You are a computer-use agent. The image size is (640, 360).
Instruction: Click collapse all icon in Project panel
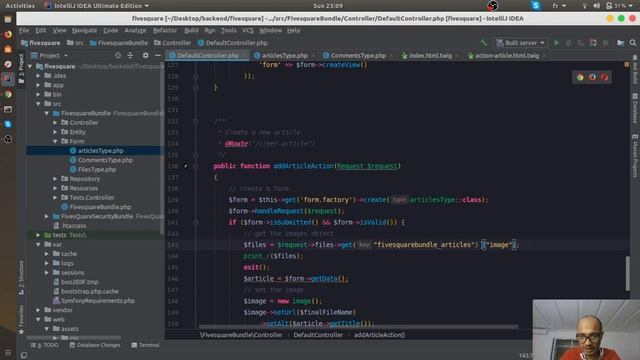click(x=130, y=55)
